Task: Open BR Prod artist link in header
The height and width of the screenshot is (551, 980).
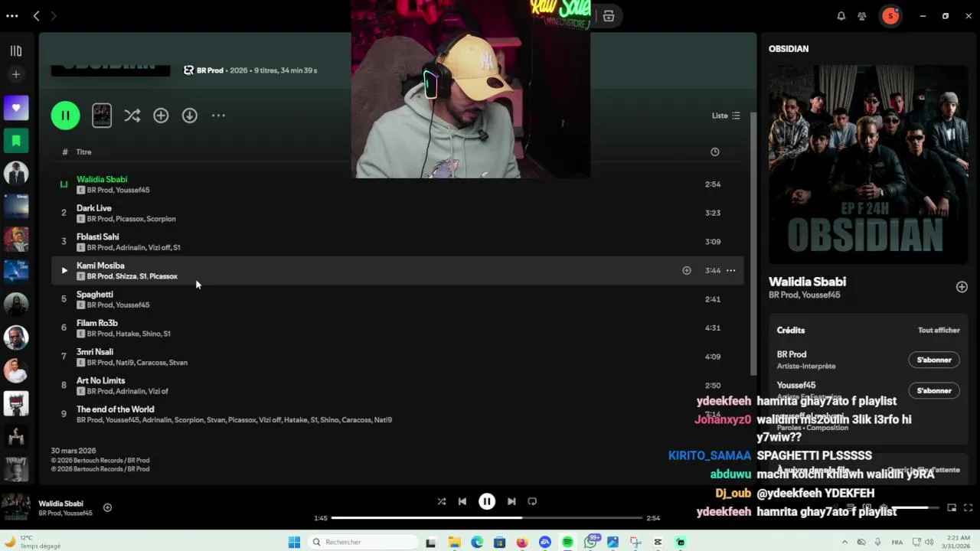Action: [210, 70]
